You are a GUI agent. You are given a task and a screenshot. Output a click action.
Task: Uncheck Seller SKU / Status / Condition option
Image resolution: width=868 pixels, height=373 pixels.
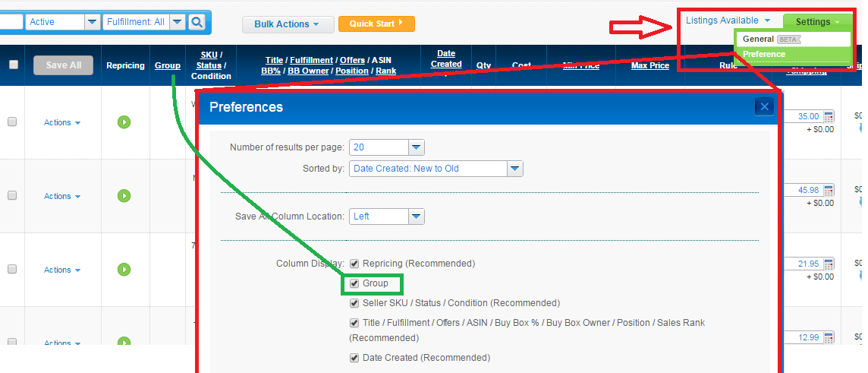tap(354, 303)
